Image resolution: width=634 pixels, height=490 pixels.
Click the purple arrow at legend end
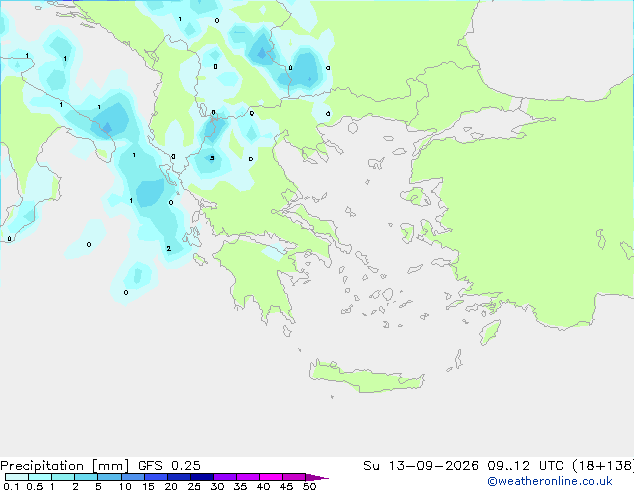coord(317,477)
